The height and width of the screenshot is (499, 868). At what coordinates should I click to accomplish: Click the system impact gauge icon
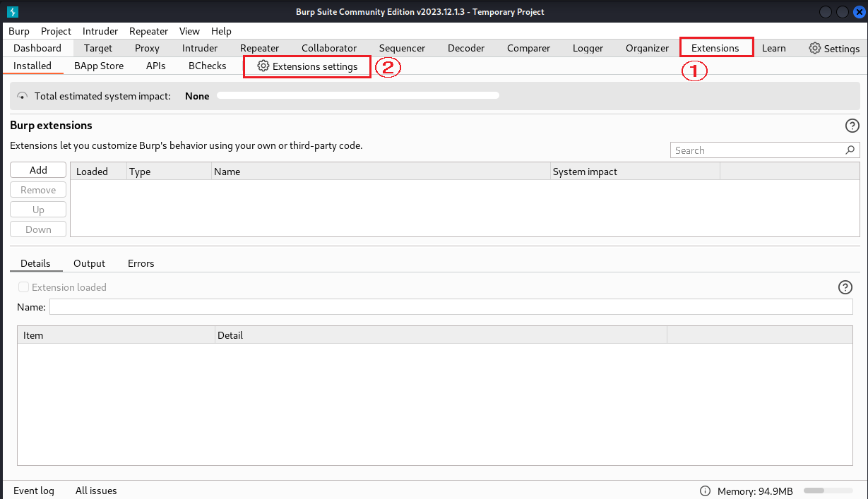(x=22, y=96)
